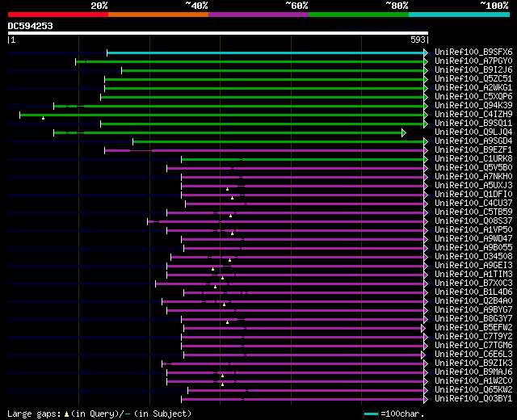Select the UniRef100_A9SGD4 label
The height and width of the screenshot is (420, 517).
point(473,141)
